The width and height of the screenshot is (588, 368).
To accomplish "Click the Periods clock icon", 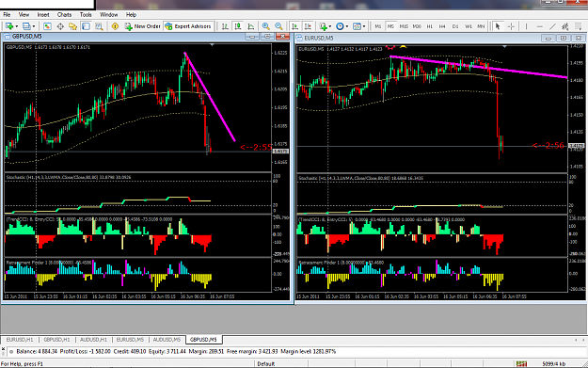I will click(340, 26).
